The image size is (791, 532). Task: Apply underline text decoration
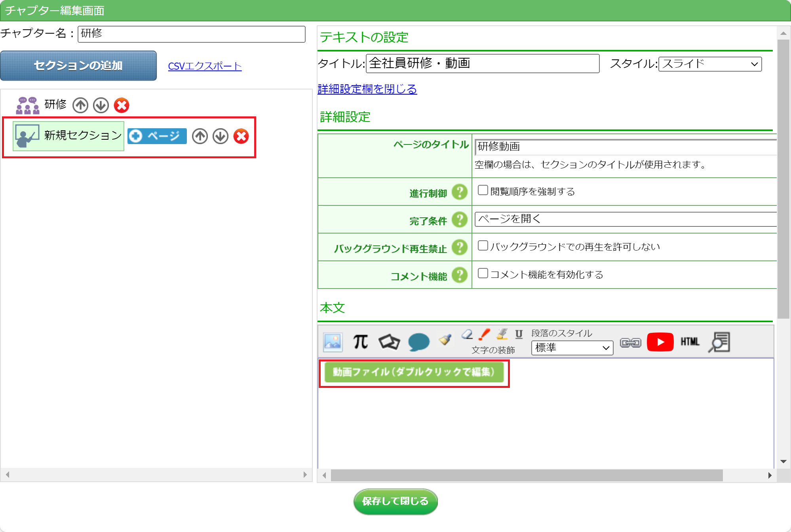click(x=519, y=334)
